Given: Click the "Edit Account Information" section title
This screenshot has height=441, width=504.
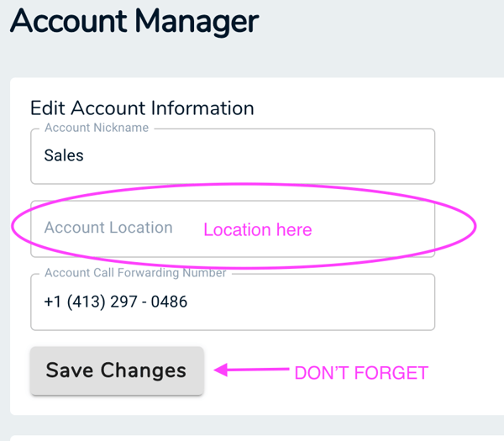Looking at the screenshot, I should 142,108.
